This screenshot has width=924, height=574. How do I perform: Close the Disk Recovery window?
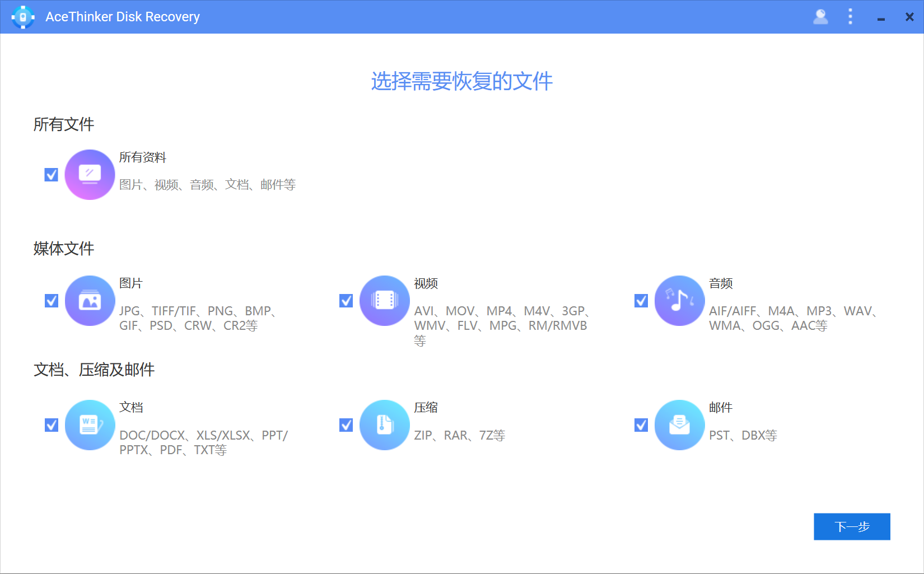[x=909, y=17]
